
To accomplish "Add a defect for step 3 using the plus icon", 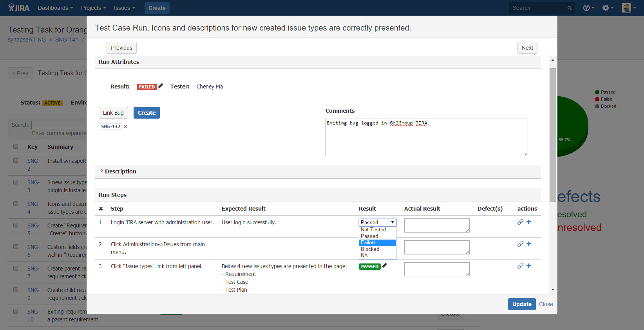I will pyautogui.click(x=529, y=266).
